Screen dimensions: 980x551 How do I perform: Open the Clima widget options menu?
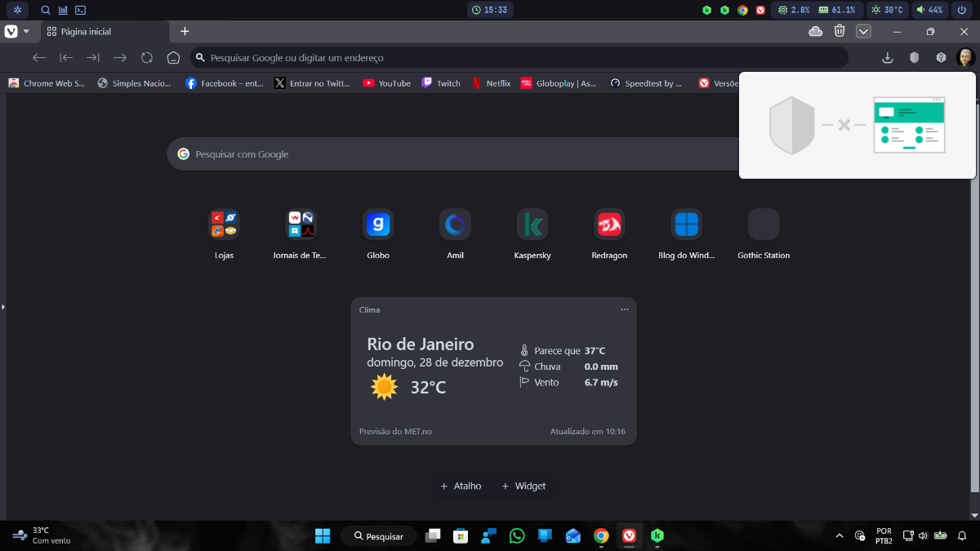point(625,309)
